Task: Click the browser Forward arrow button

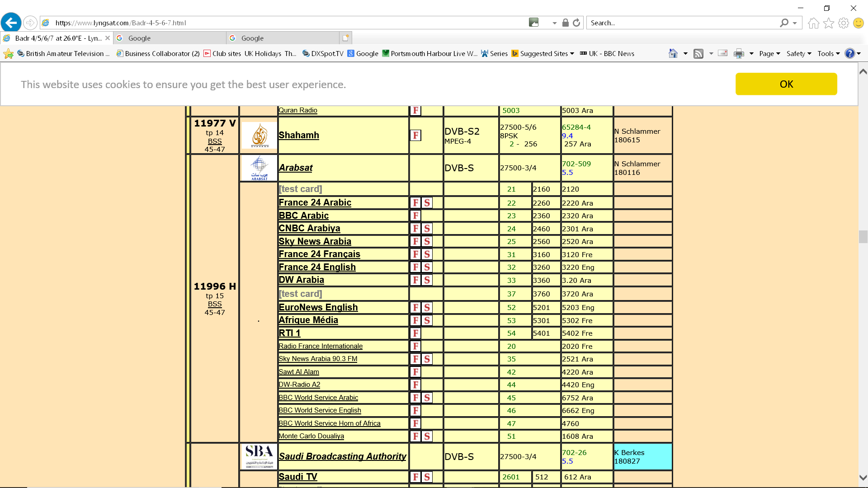Action: tap(30, 23)
